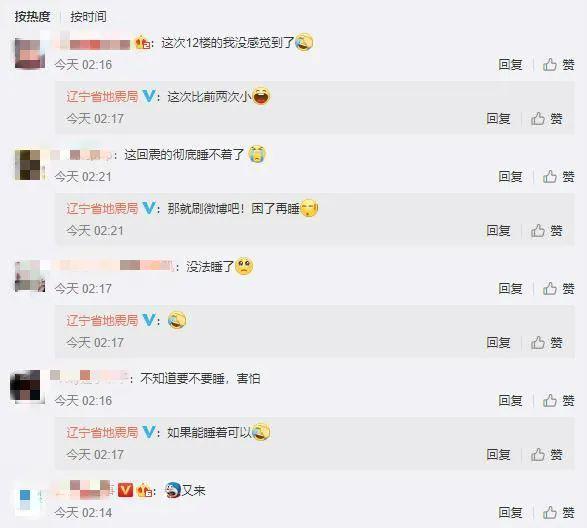This screenshot has width=587, height=528.
Task: Click thumbs-up on the 又来 comment
Action: pos(559,513)
